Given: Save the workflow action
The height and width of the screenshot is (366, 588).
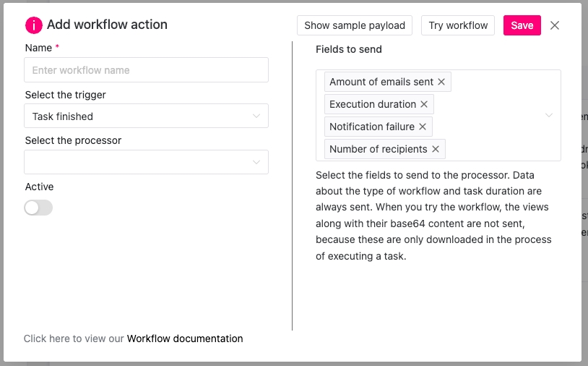Looking at the screenshot, I should 522,25.
